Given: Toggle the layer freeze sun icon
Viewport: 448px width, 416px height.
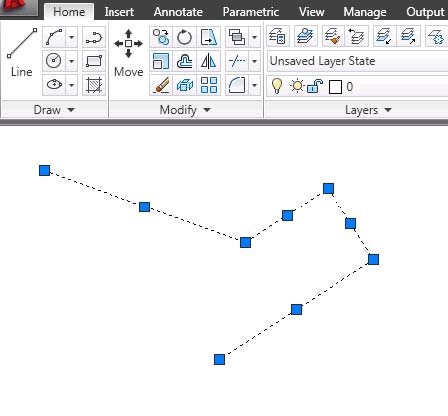Looking at the screenshot, I should click(x=297, y=86).
